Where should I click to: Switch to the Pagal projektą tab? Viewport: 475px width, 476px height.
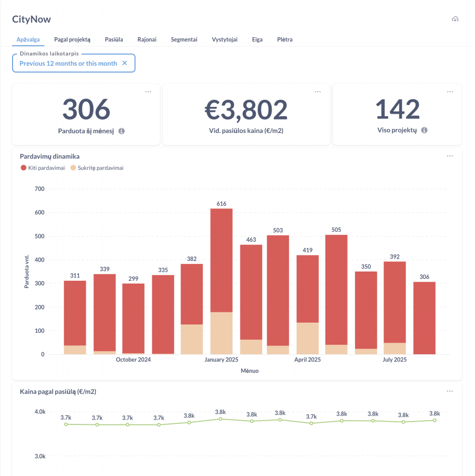click(x=72, y=40)
